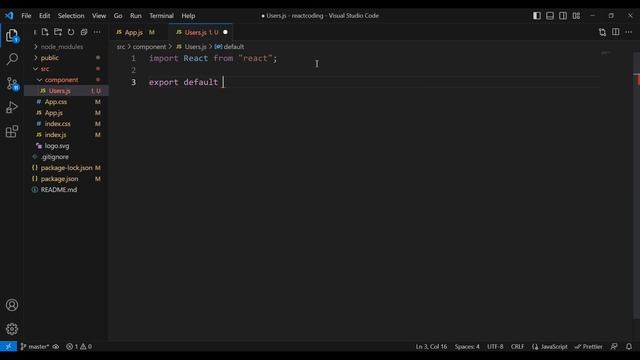Click component in the breadcrumb
This screenshot has width=640, height=360.
[149, 47]
